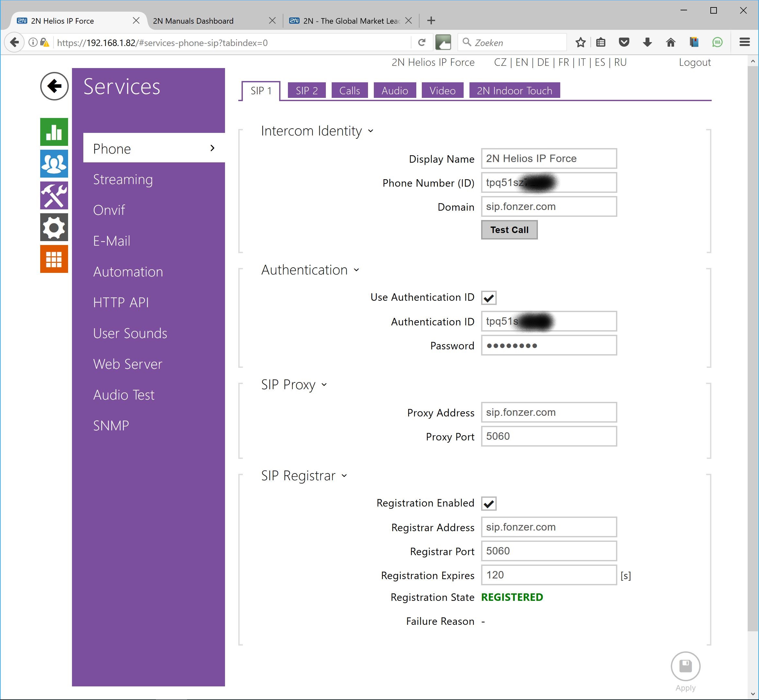This screenshot has height=700, width=759.
Task: Open the orange grid overview icon
Action: [54, 259]
